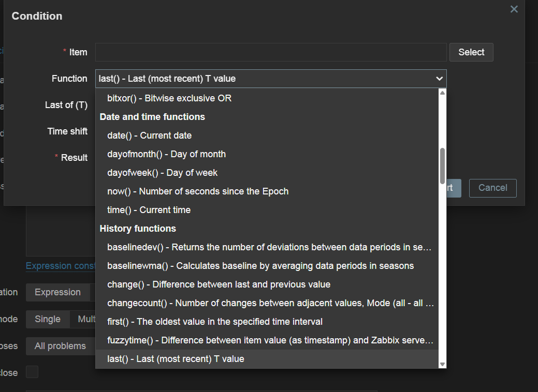Select dayofweek() - Day of week option
538x392 pixels.
pos(267,173)
